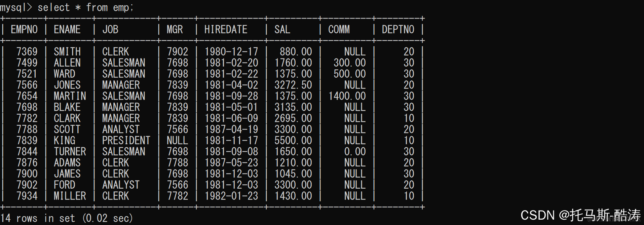Screen dimensions: 644x225
Task: Click hire date 1981-04-02
Action: click(x=231, y=85)
